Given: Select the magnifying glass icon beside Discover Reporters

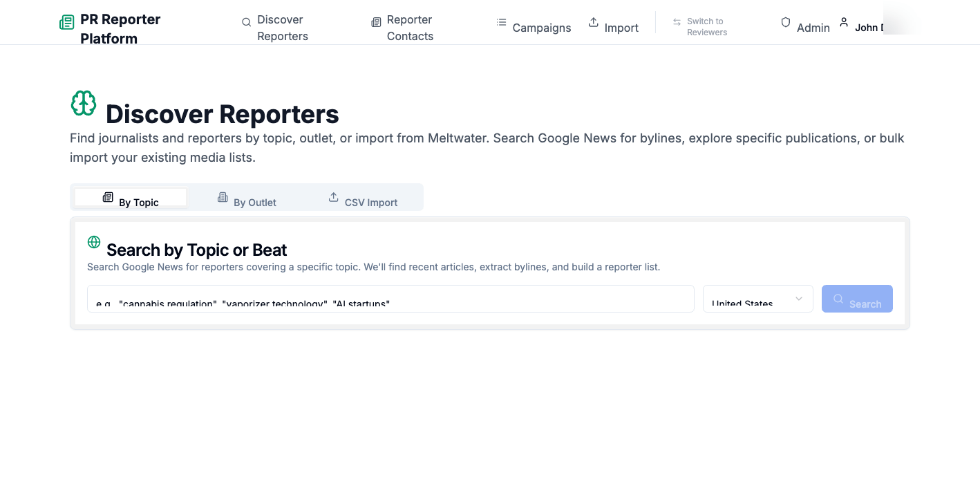Looking at the screenshot, I should coord(245,21).
